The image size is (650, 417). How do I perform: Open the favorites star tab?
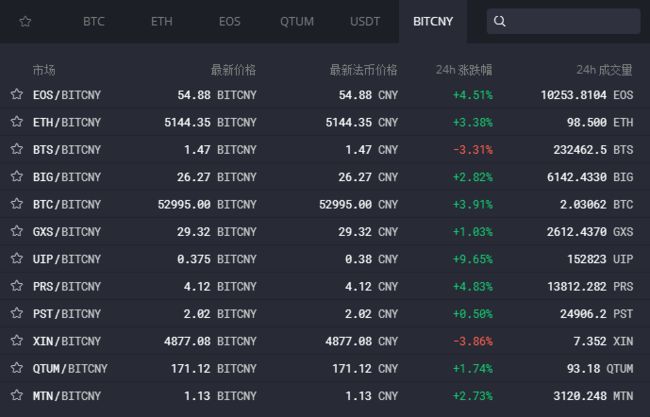click(25, 21)
